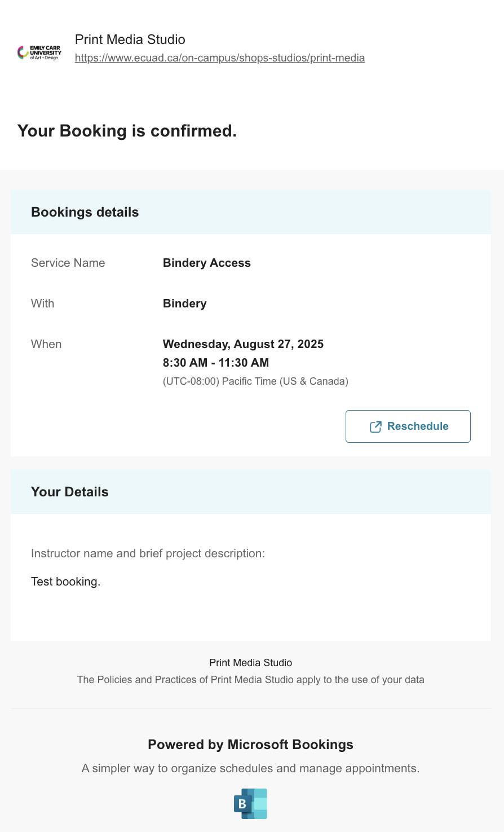Click the Microsoft Bookings logo icon
This screenshot has width=504, height=832.
pyautogui.click(x=250, y=803)
